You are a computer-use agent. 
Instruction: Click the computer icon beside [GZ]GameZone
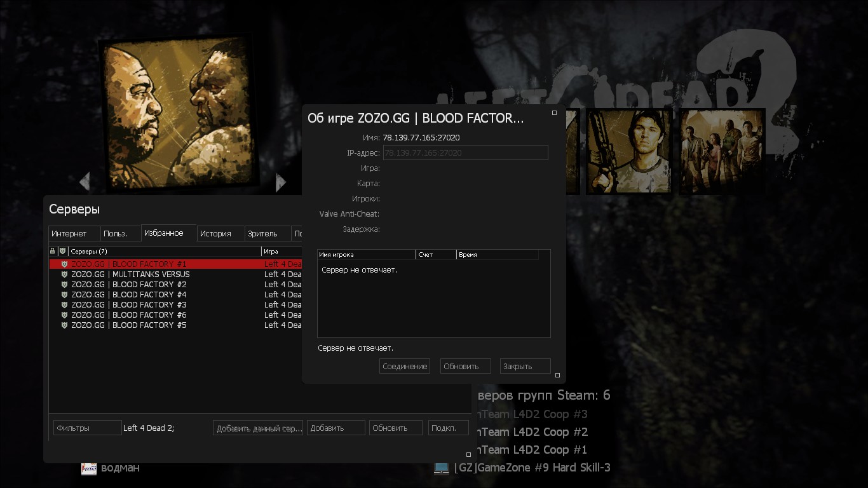coord(441,468)
